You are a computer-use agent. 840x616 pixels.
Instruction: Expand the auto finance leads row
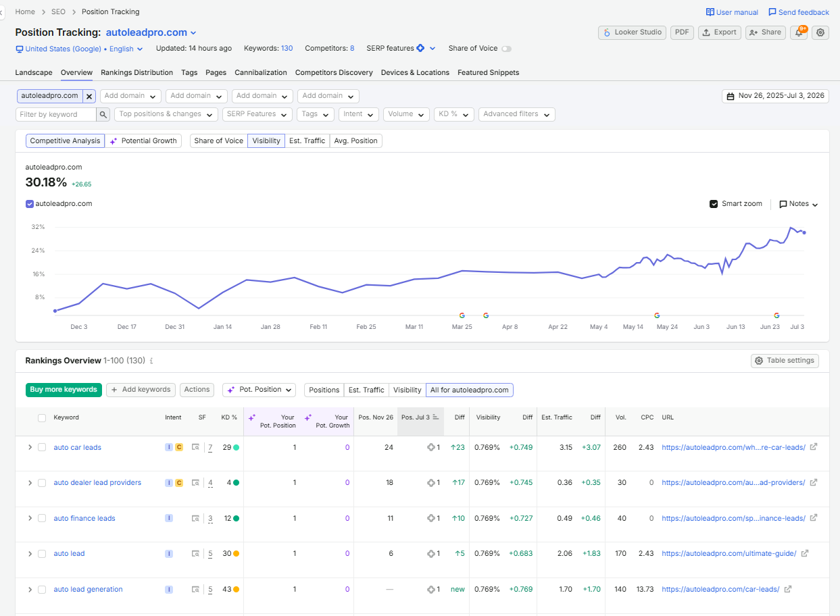(30, 518)
